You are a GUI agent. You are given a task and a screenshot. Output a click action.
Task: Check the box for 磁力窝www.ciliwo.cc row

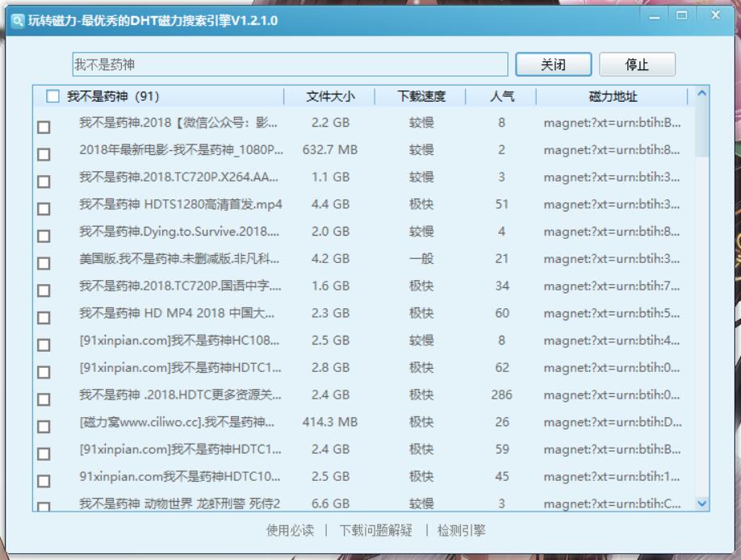coord(44,427)
